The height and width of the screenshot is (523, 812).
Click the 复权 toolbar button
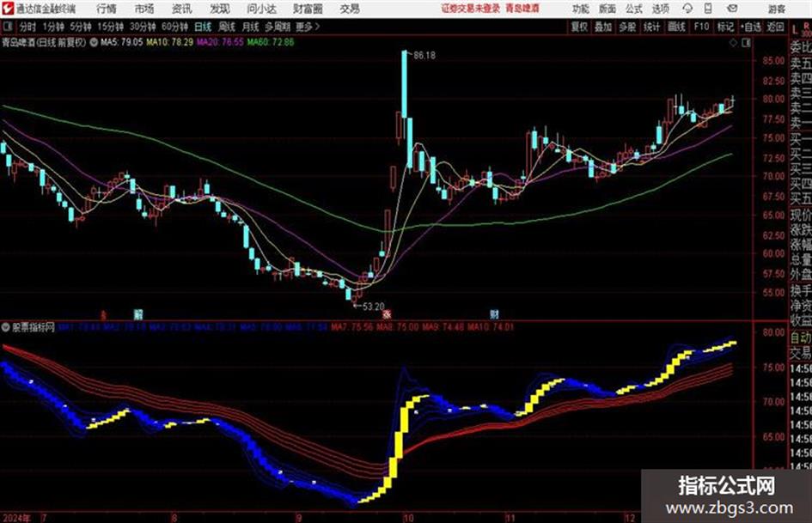click(579, 27)
